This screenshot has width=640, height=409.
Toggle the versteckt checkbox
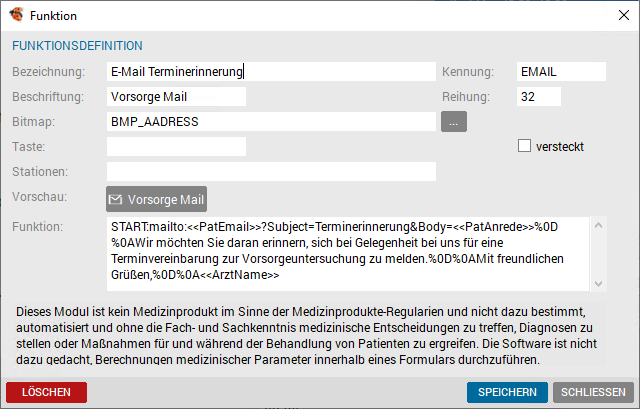coord(524,146)
